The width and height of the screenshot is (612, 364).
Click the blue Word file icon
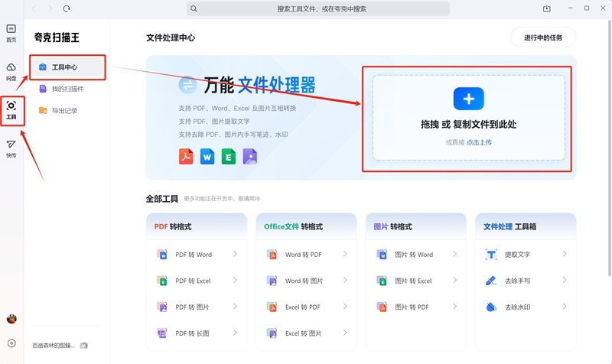point(207,157)
